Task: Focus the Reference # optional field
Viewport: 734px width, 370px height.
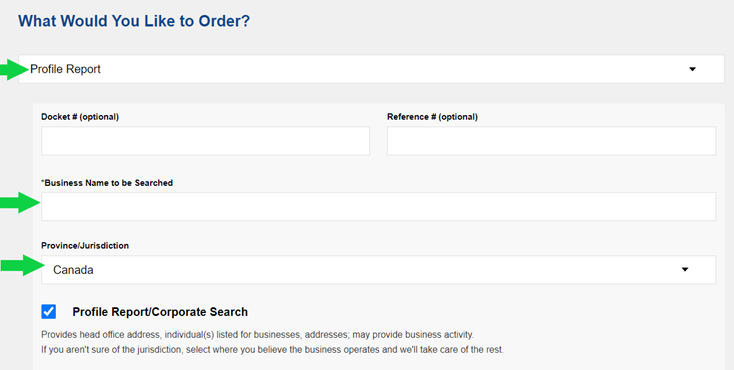Action: tap(551, 141)
